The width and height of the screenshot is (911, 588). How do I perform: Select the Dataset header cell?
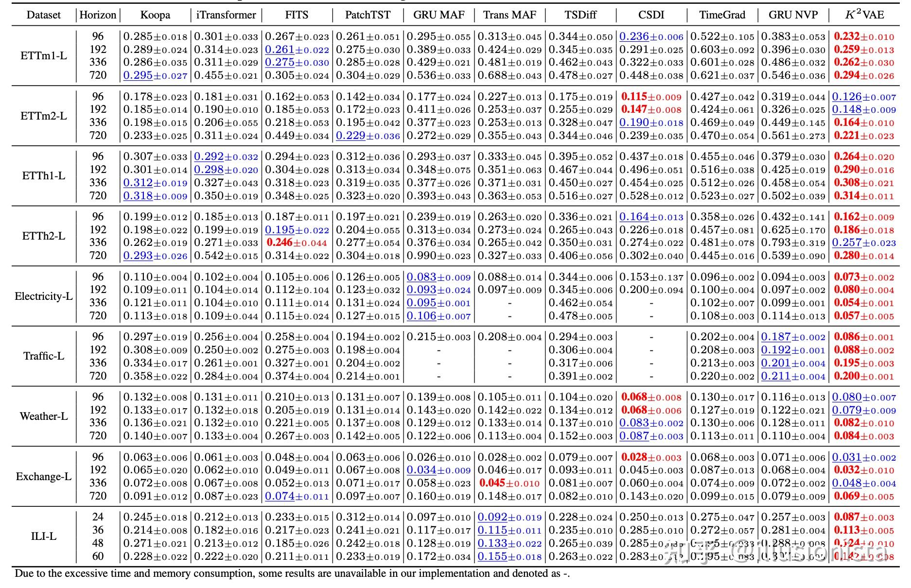coord(43,15)
